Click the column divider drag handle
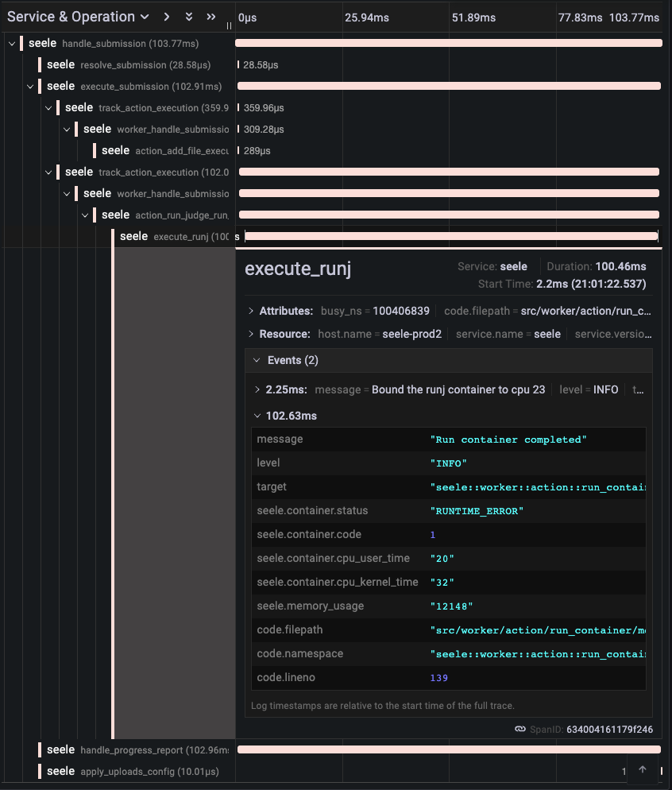This screenshot has height=790, width=672. click(x=229, y=25)
